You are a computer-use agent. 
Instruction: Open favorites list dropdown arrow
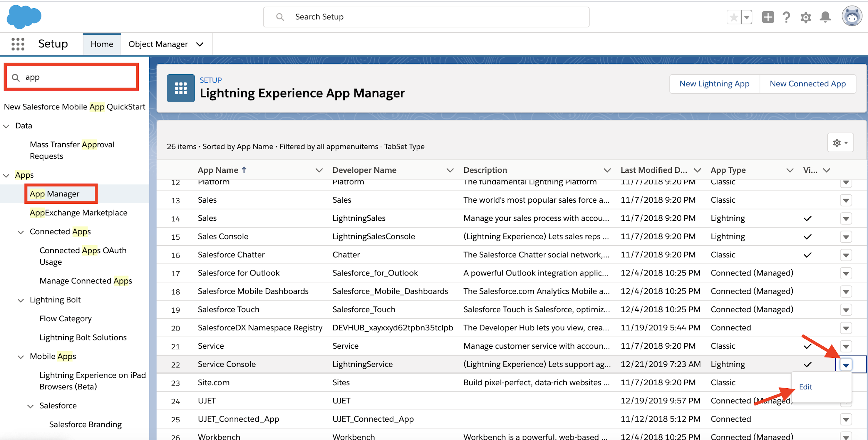[x=746, y=17]
